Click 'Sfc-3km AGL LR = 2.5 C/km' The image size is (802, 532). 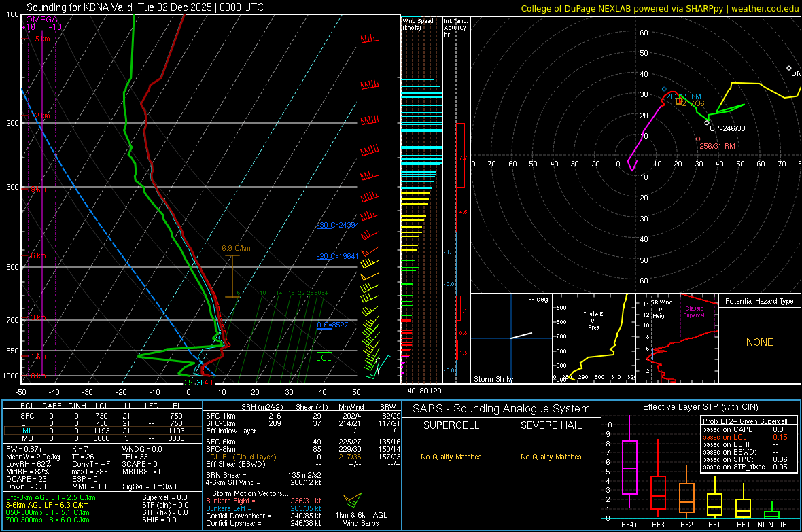pyautogui.click(x=51, y=497)
